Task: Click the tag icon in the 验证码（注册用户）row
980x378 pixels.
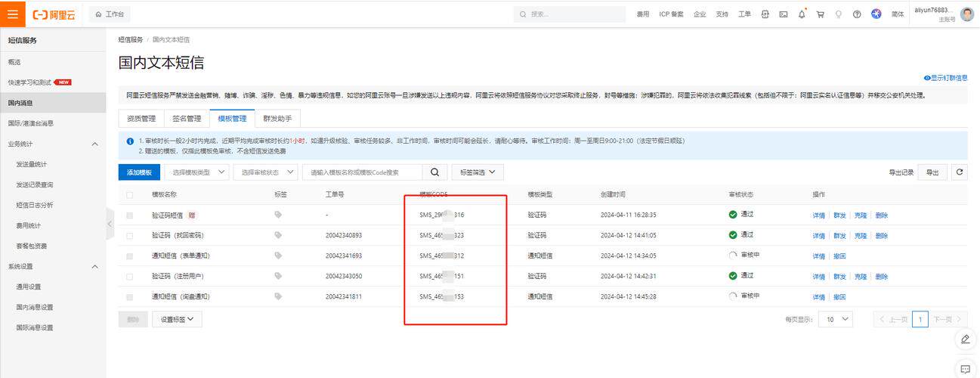Action: (278, 276)
